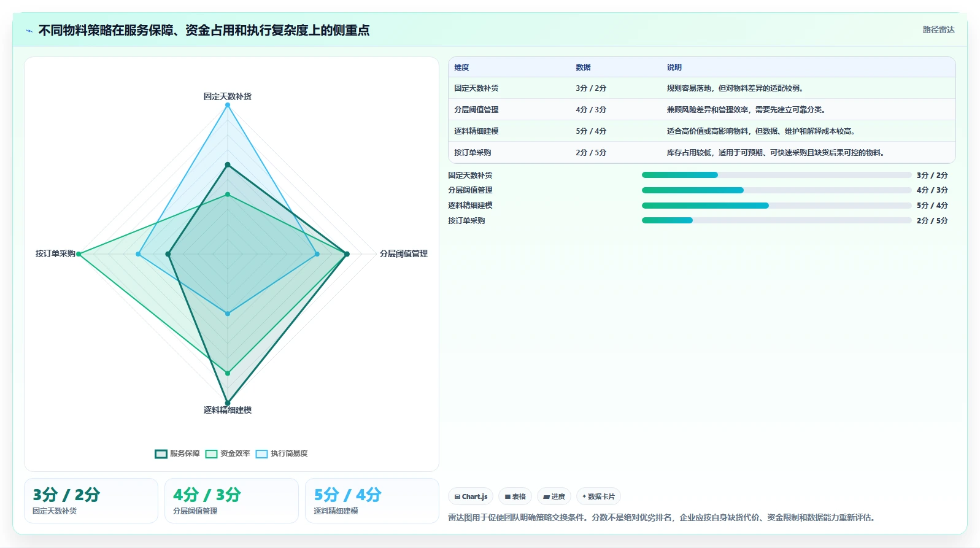Click radar axis label 逐料精细建模
The height and width of the screenshot is (548, 980).
coord(228,410)
